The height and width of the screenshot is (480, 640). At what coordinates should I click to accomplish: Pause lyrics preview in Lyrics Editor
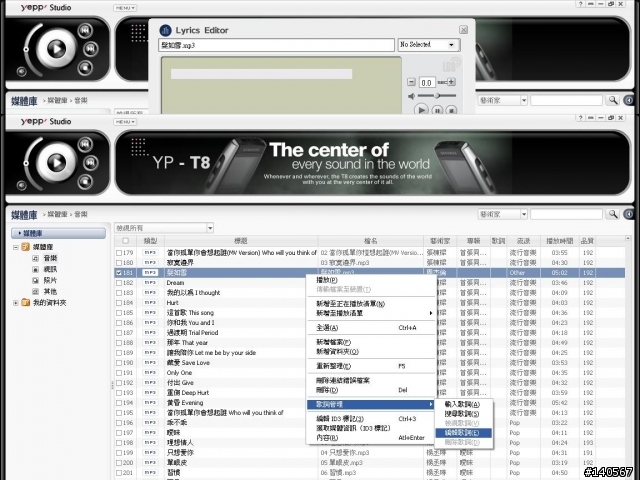click(437, 111)
